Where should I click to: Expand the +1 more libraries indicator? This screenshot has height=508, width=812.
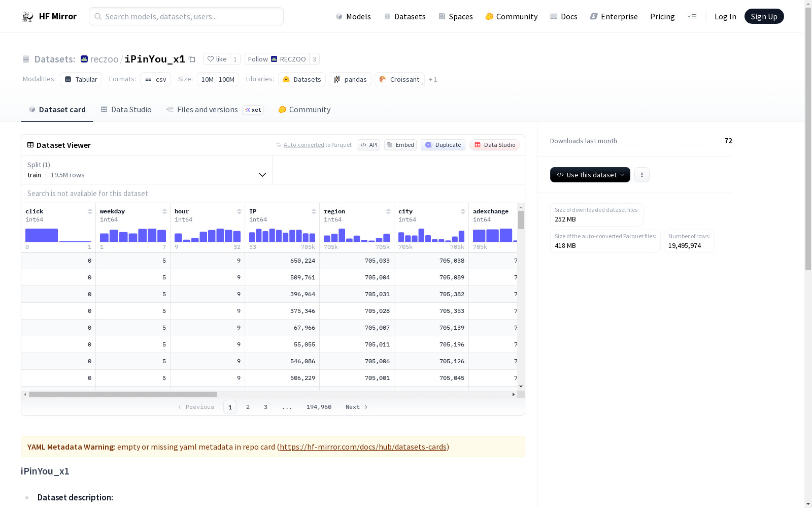[x=433, y=80]
